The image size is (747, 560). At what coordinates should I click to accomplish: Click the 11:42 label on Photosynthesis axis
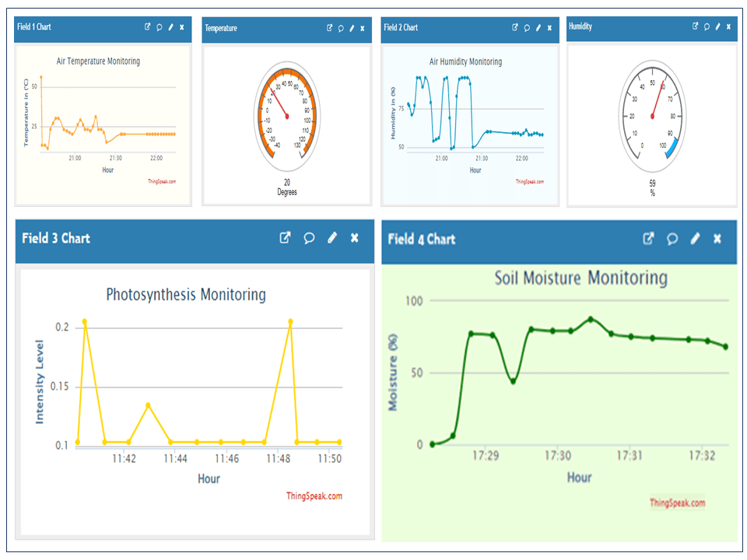(x=124, y=459)
